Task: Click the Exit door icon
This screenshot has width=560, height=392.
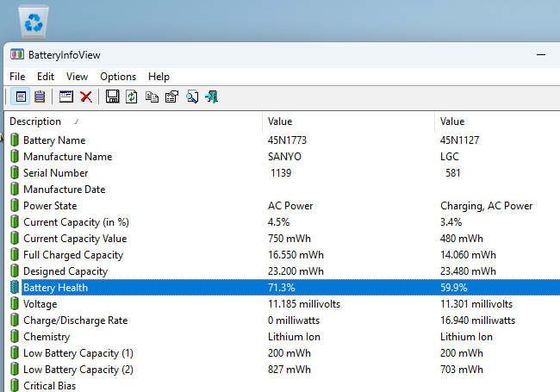Action: pos(211,96)
